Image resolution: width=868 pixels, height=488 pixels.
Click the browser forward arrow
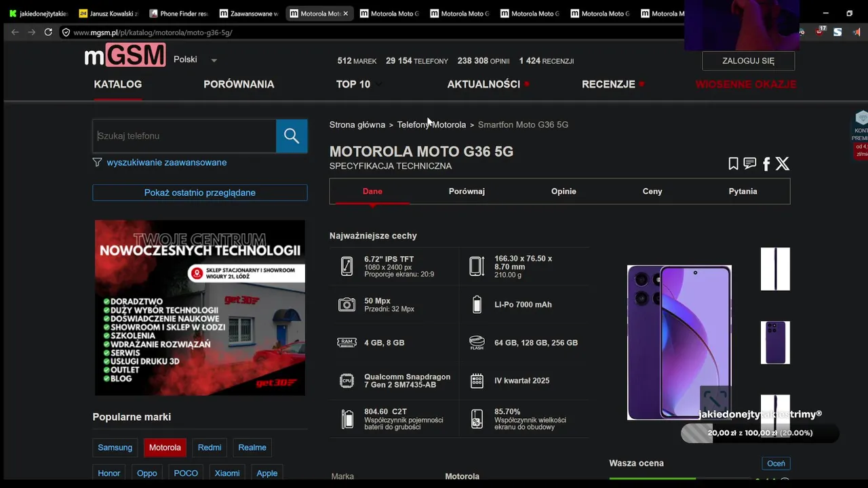[31, 32]
